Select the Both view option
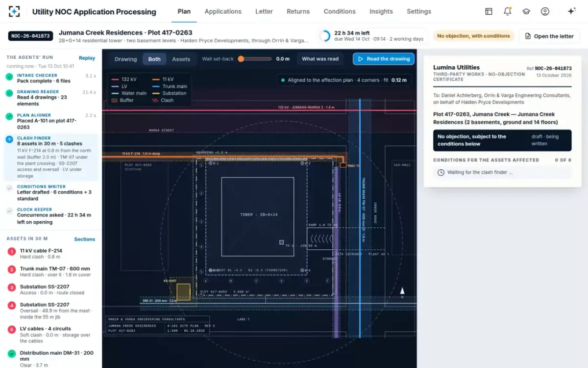Screen dimensions: 588x368 154,59
